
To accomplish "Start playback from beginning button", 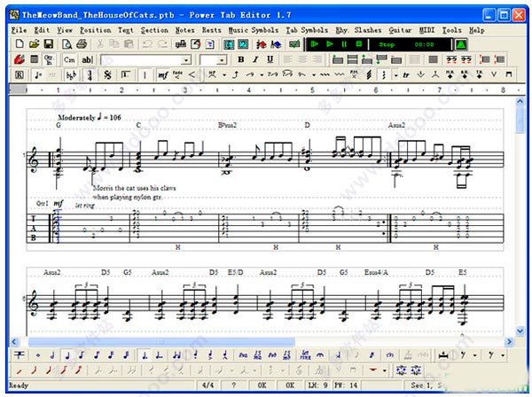I will (314, 44).
